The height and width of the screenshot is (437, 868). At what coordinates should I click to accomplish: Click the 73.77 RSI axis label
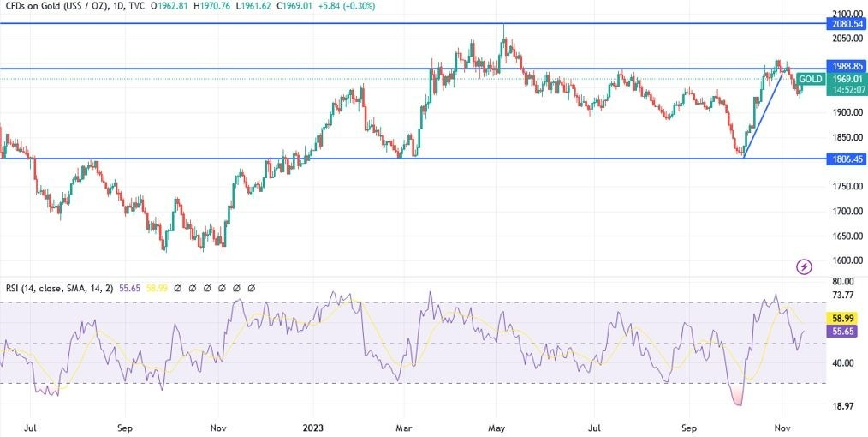tap(842, 295)
